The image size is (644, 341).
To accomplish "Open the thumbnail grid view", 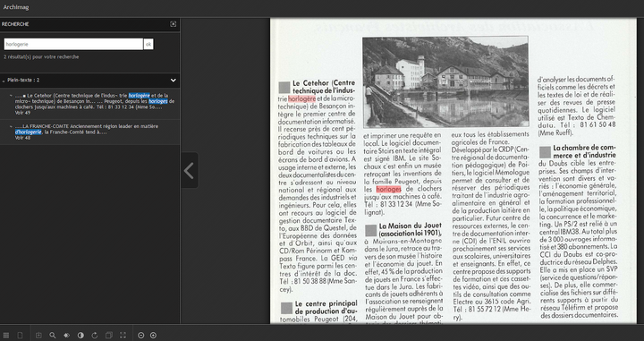I will (6, 336).
